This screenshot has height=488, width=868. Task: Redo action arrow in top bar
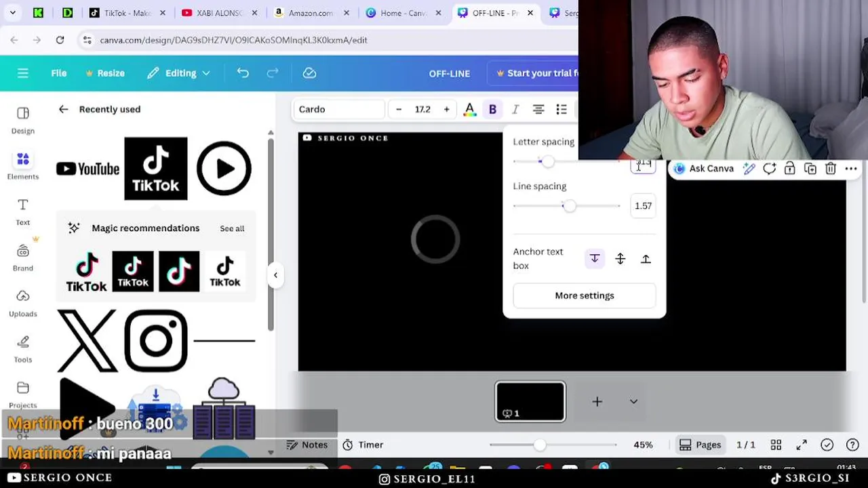click(273, 73)
